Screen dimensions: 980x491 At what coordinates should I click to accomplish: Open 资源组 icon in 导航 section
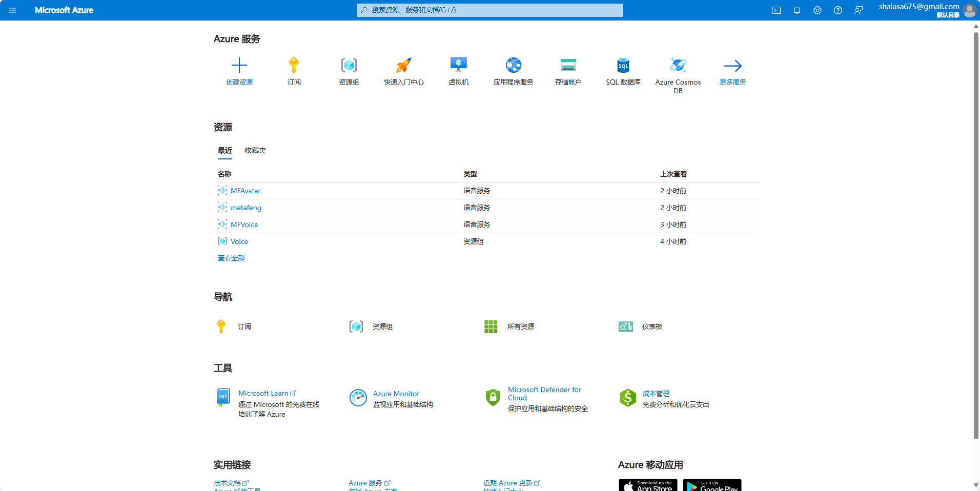(x=356, y=326)
